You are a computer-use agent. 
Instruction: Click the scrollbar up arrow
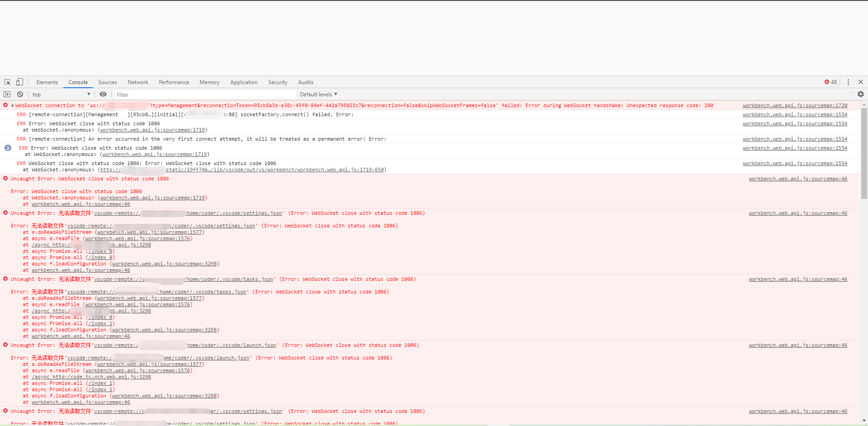(864, 104)
